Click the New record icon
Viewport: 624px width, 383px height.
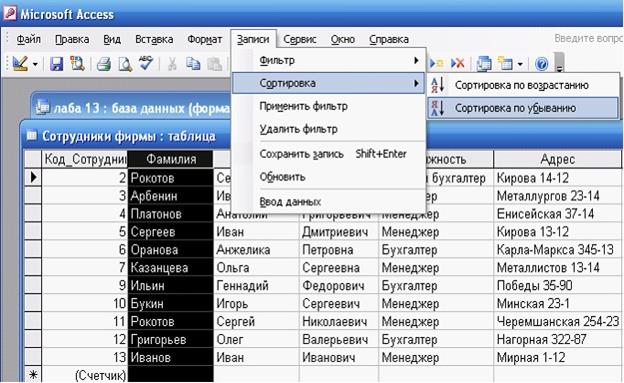tap(437, 63)
